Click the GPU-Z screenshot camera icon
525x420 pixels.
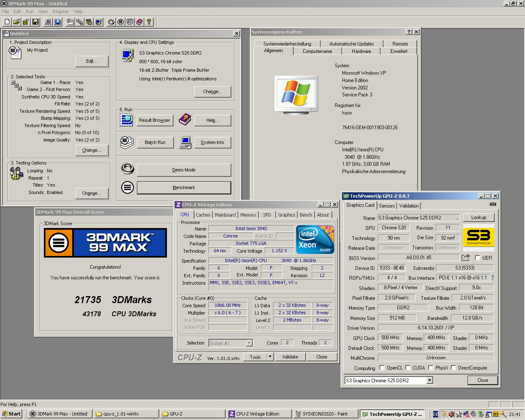(x=493, y=204)
